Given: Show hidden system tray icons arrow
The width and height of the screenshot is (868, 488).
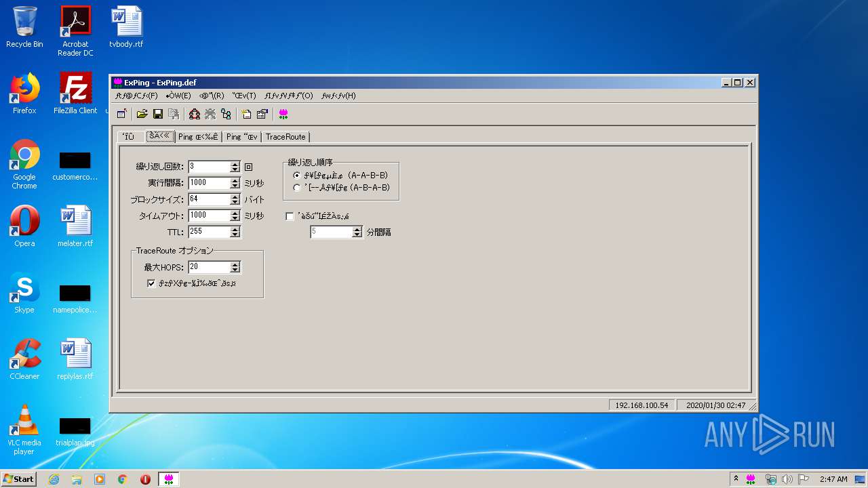Looking at the screenshot, I should (736, 479).
